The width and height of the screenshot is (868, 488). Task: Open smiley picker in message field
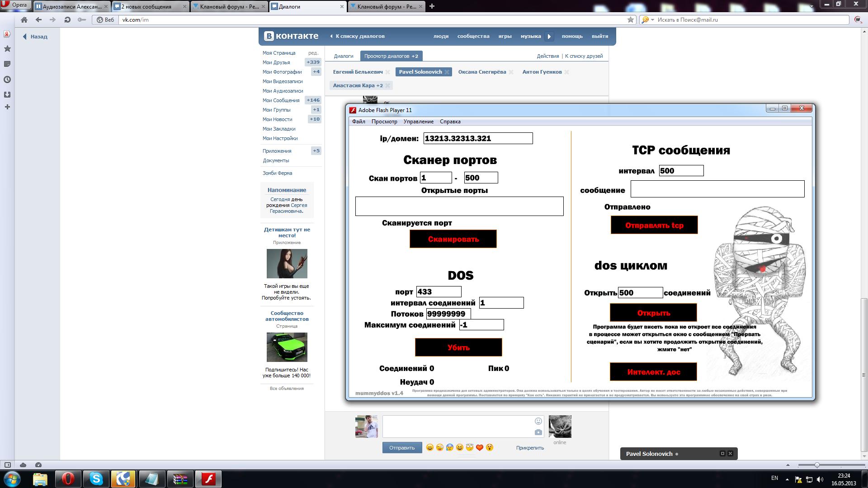pyautogui.click(x=538, y=421)
